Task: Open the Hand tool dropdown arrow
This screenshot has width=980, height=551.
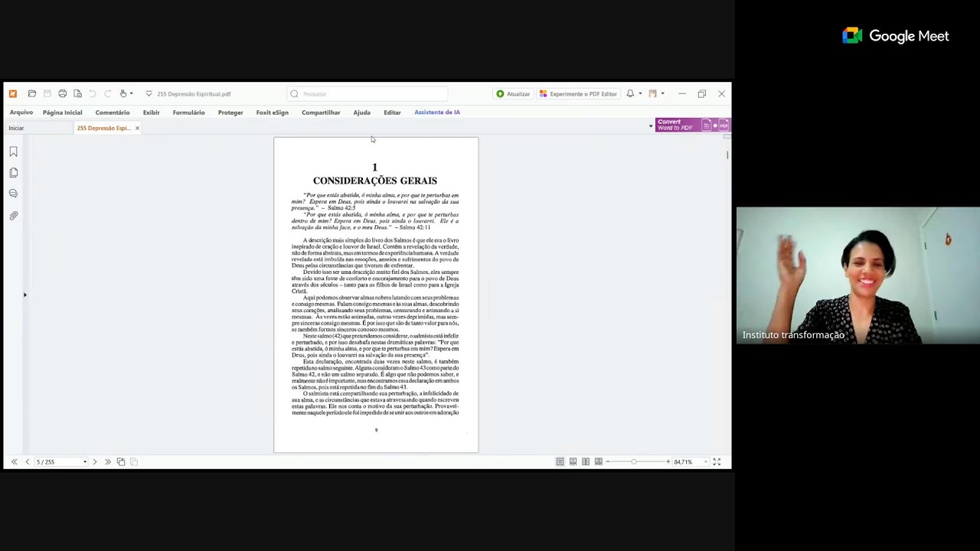Action: 131,93
